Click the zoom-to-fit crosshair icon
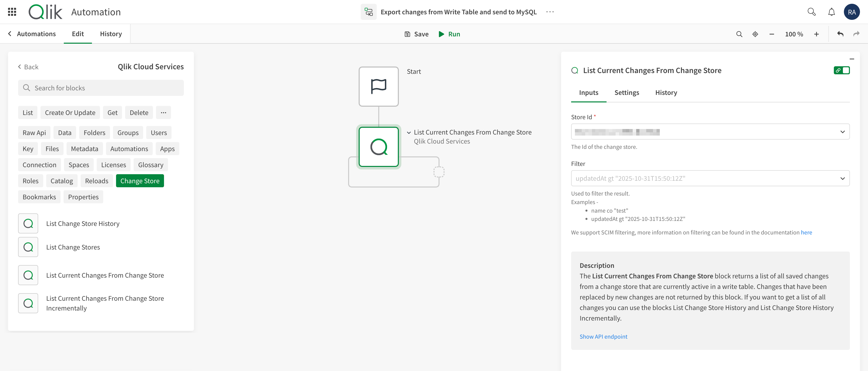The height and width of the screenshot is (371, 868). pos(755,34)
